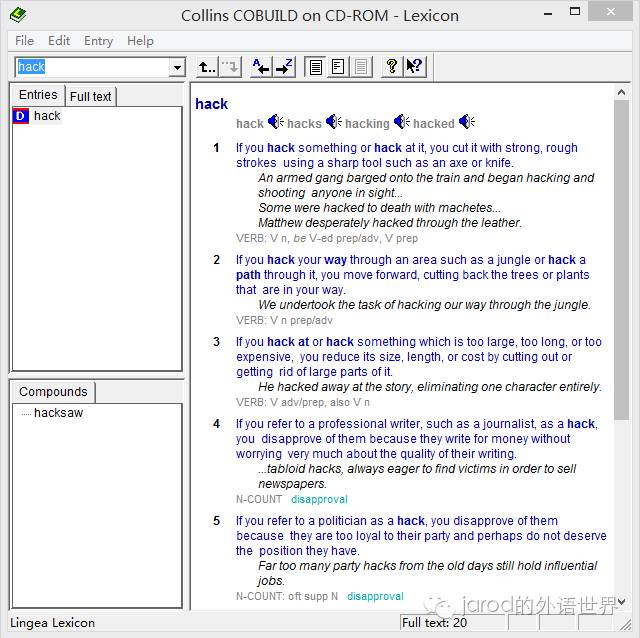Click the back navigation arrow toolbar icon
Image resolution: width=640 pixels, height=638 pixels.
pyautogui.click(x=207, y=67)
